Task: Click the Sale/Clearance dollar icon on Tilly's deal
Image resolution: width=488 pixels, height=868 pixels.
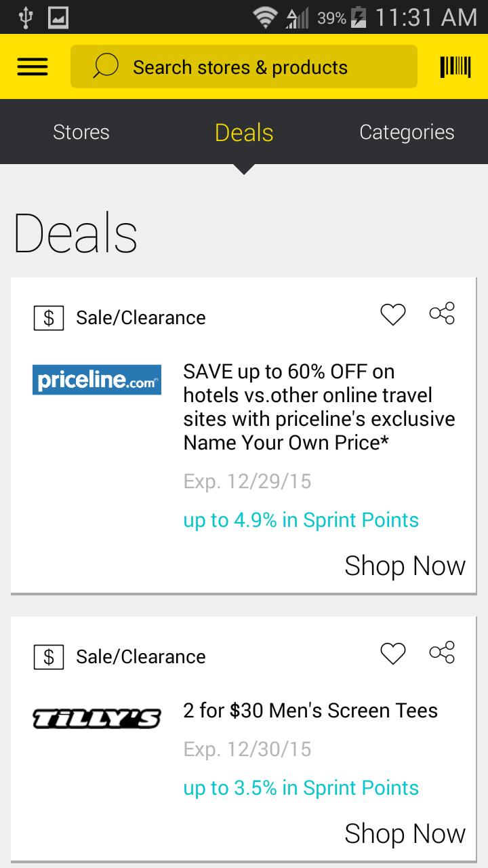Action: tap(47, 656)
